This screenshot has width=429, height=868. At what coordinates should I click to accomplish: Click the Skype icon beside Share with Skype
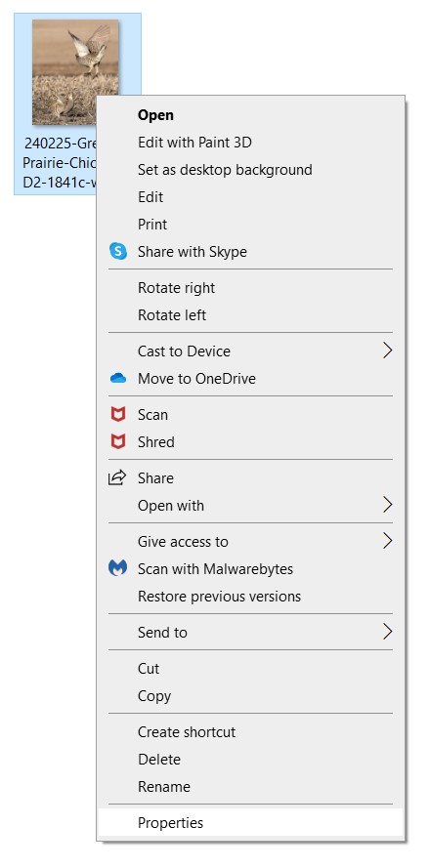pos(118,251)
